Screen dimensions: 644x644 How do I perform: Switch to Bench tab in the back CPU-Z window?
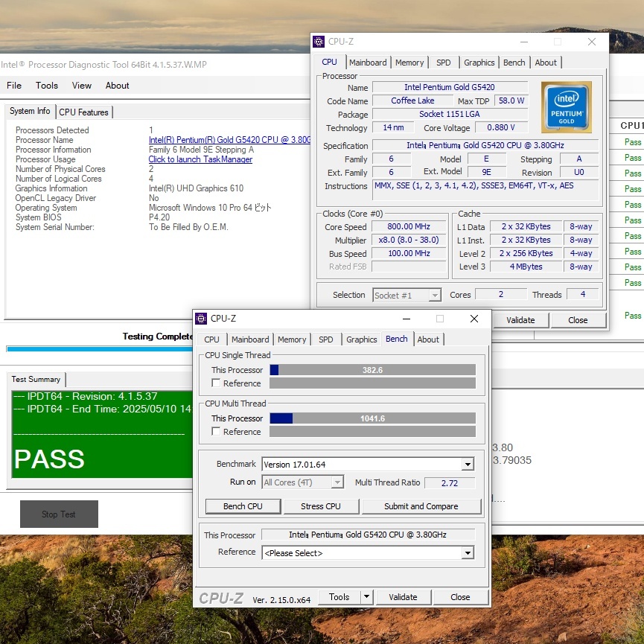click(x=514, y=63)
